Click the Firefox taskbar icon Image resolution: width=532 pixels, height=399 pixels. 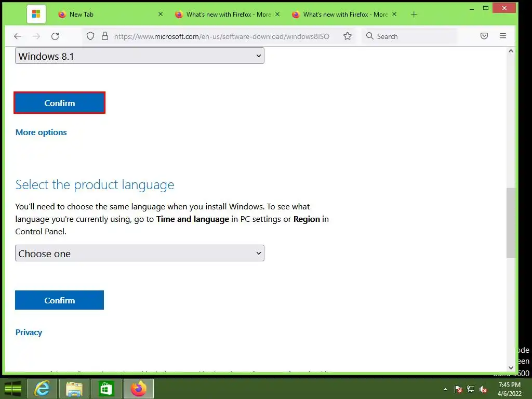coord(138,389)
